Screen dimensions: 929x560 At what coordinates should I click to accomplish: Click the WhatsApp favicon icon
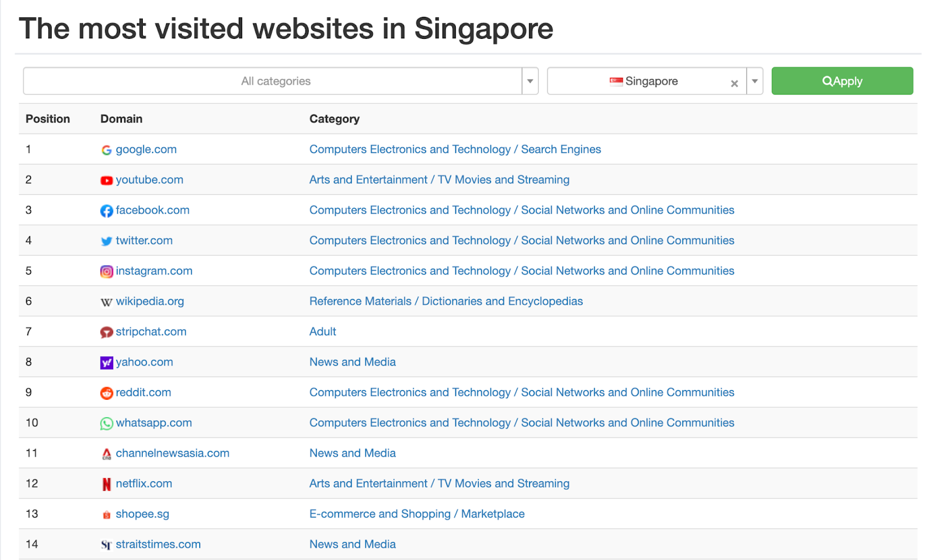[106, 424]
